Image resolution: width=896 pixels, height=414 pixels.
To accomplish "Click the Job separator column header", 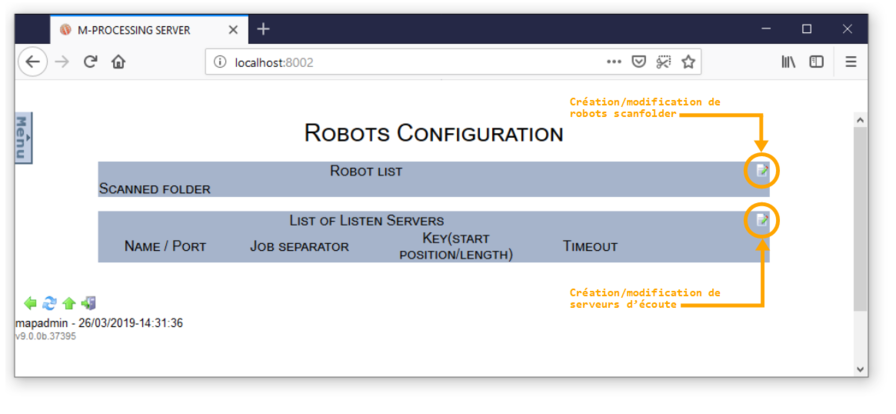I will coord(299,246).
